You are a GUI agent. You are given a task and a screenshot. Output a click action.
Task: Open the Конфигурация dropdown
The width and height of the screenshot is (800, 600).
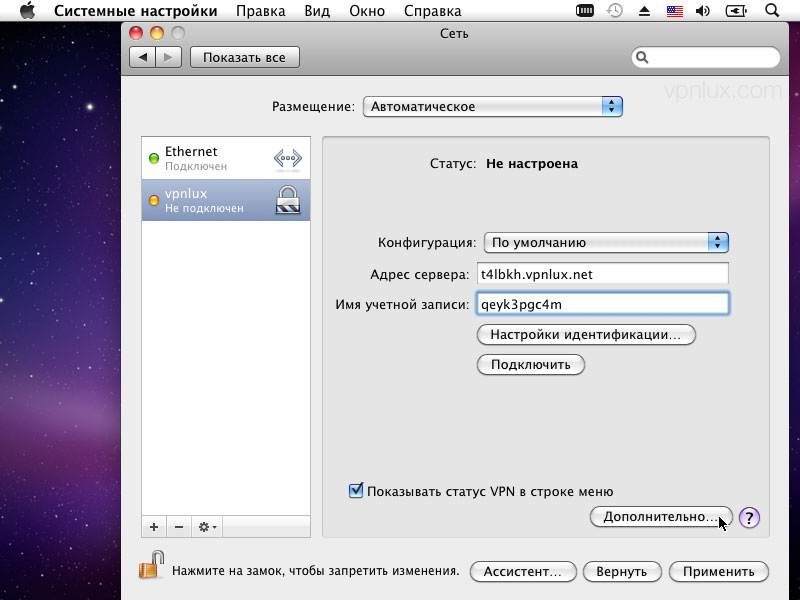point(606,242)
